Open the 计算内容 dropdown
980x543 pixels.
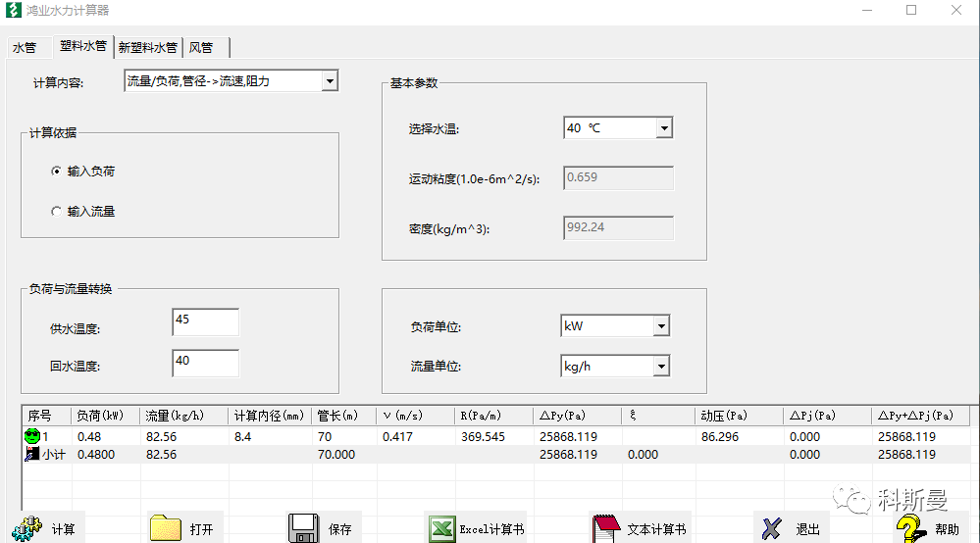[x=330, y=81]
